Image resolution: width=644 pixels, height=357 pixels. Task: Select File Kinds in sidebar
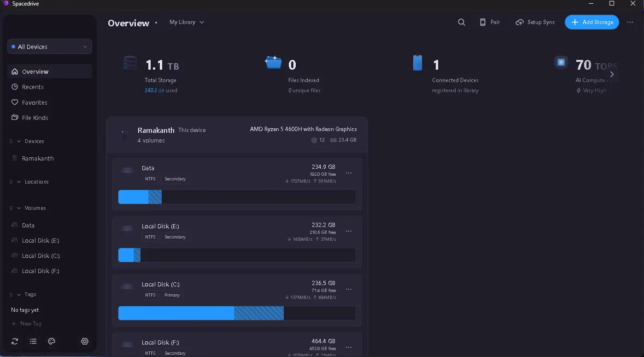pyautogui.click(x=35, y=118)
